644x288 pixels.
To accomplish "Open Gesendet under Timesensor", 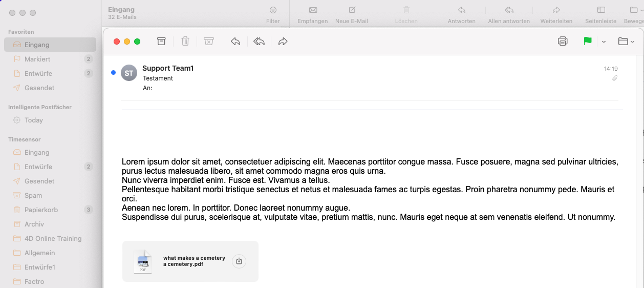I will point(50,181).
